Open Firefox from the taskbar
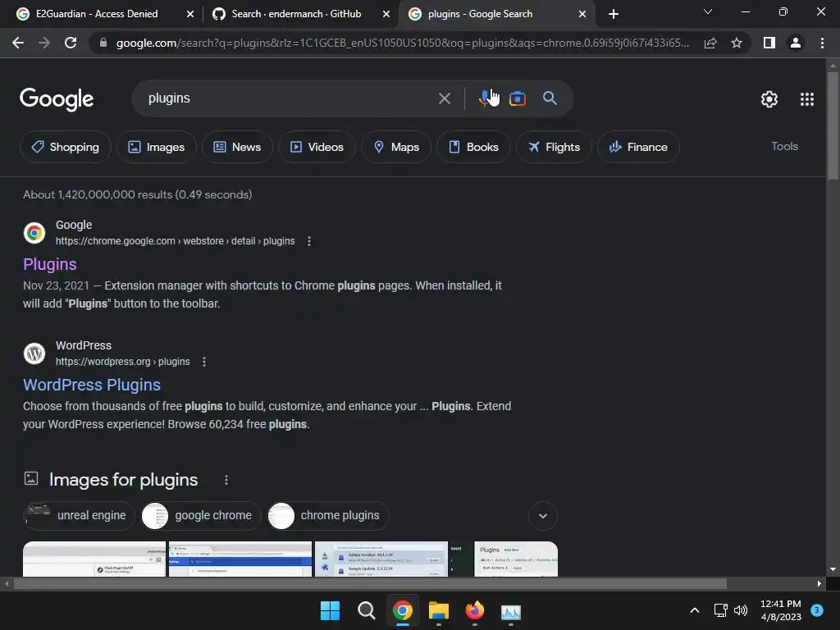This screenshot has height=630, width=840. pos(475,610)
